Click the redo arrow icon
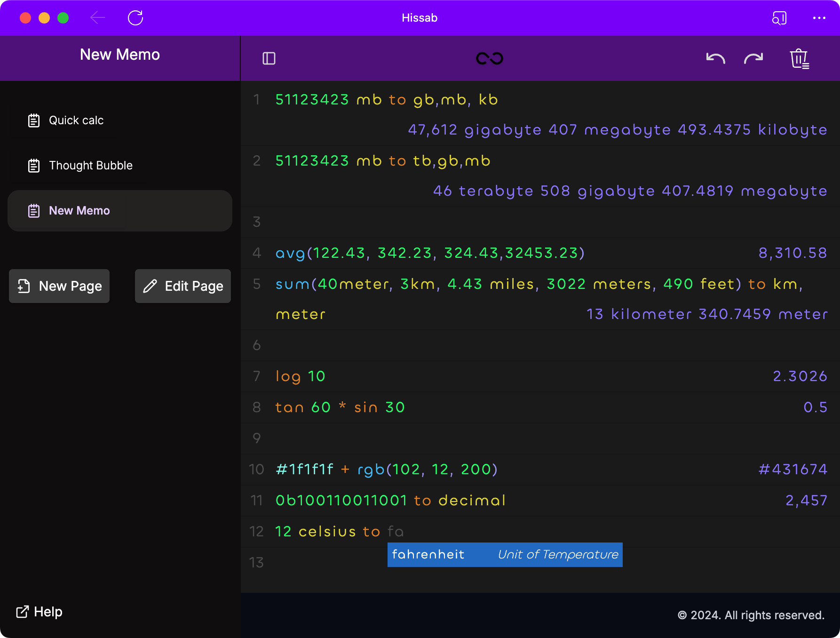This screenshot has width=840, height=638. [753, 58]
